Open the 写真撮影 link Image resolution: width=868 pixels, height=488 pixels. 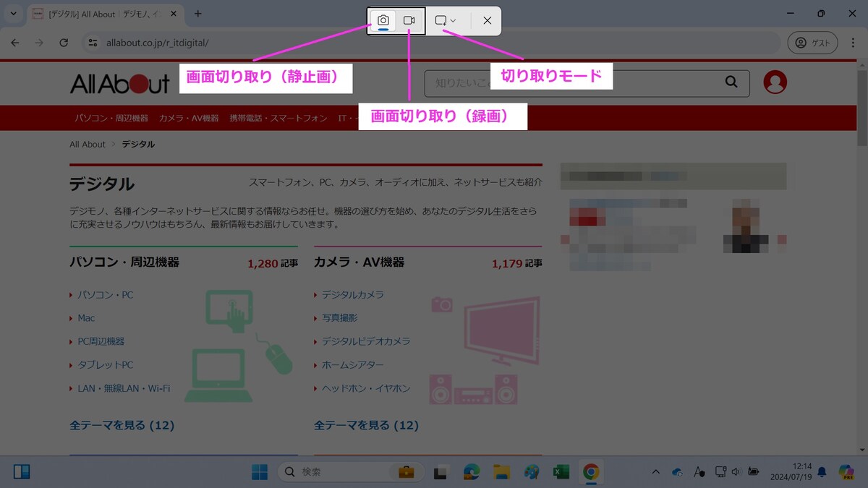(x=340, y=318)
